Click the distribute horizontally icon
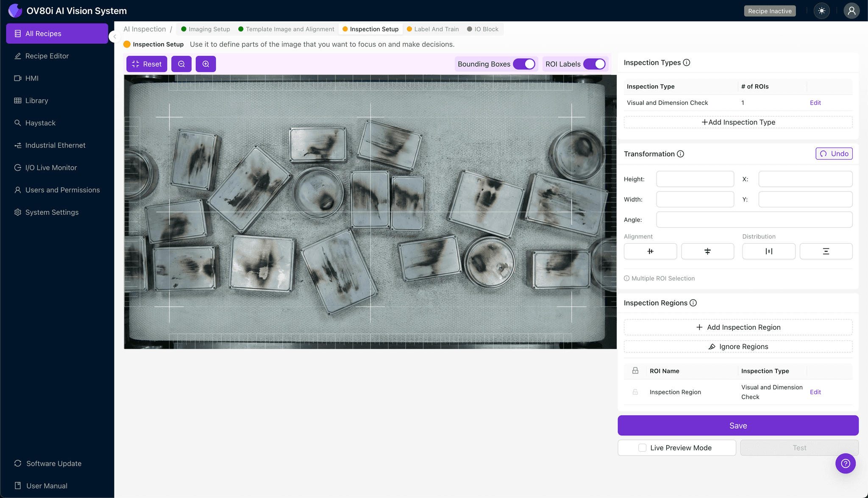868x498 pixels. click(x=768, y=251)
